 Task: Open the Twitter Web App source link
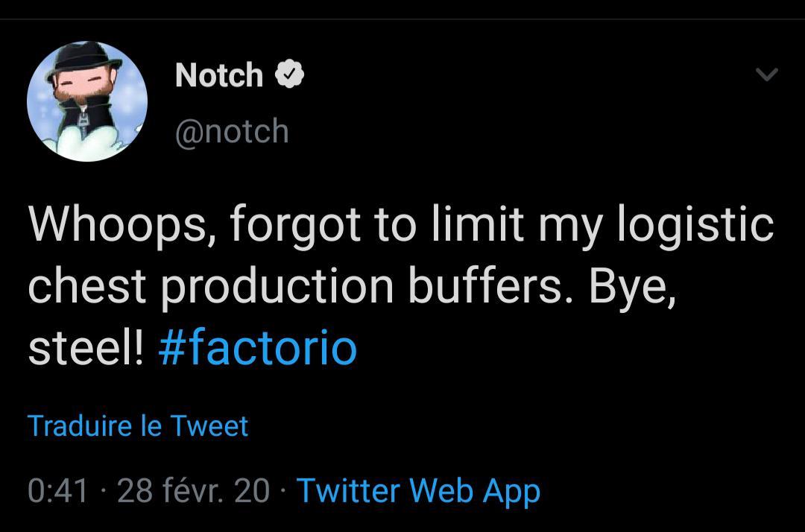pos(418,490)
